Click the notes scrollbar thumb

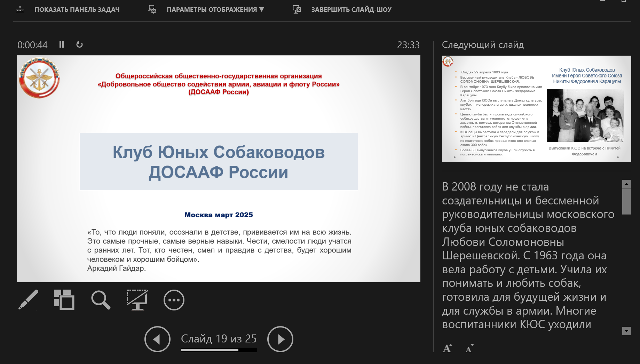coord(626,201)
